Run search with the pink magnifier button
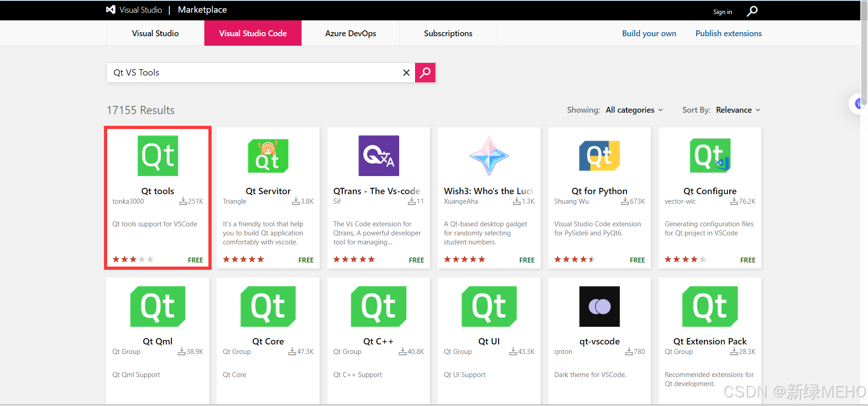Image resolution: width=868 pixels, height=406 pixels. [x=425, y=72]
